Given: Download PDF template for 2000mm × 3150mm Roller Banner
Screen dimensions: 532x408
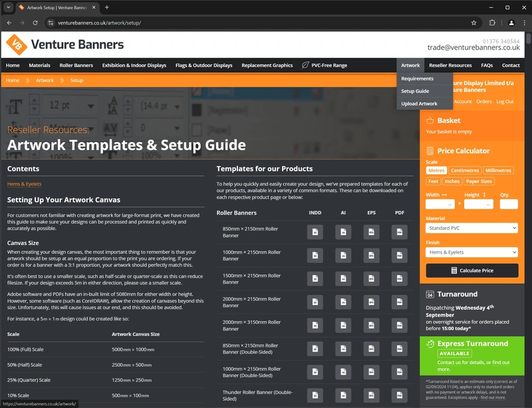Looking at the screenshot, I should click(x=400, y=325).
